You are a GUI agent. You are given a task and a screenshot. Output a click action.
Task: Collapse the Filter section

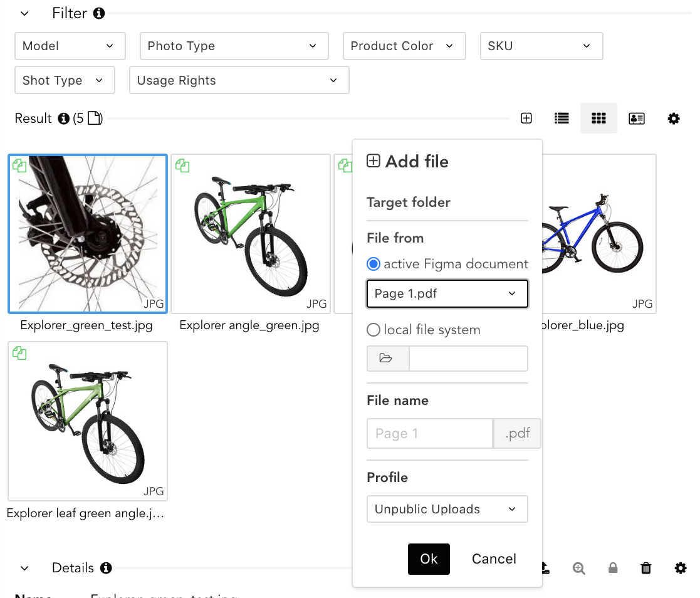(24, 13)
